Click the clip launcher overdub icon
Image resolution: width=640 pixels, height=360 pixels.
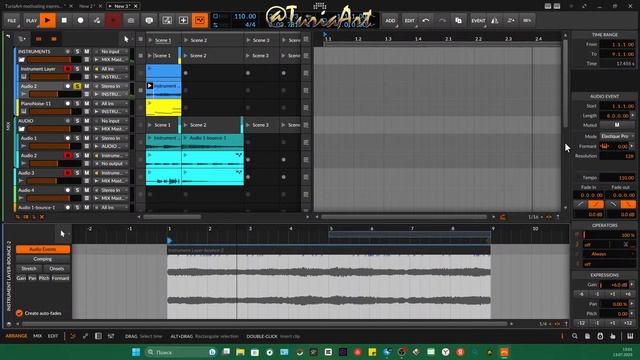[131, 20]
